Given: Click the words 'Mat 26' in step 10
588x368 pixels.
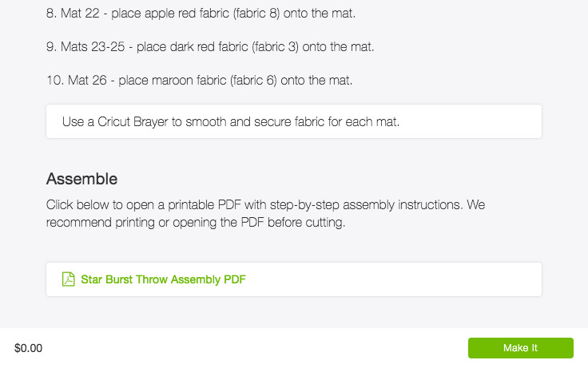Looking at the screenshot, I should point(87,80).
